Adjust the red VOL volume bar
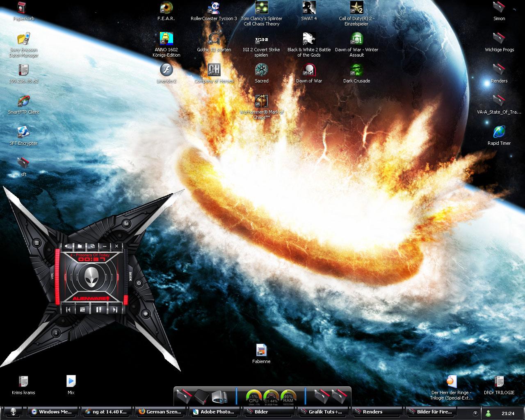The image size is (525, 420). [57, 276]
